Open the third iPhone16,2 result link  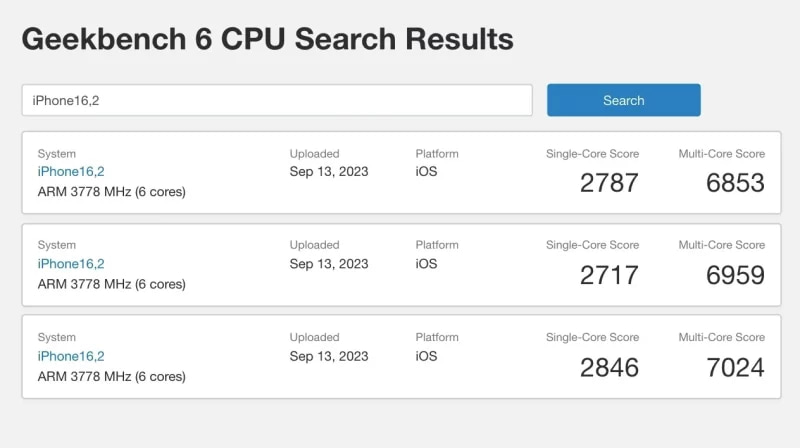point(71,356)
